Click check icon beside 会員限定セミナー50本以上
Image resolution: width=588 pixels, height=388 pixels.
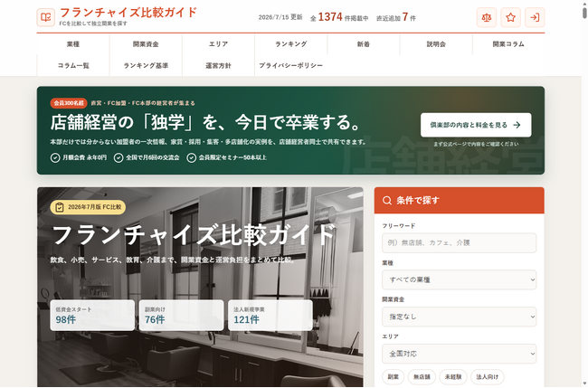(x=191, y=158)
